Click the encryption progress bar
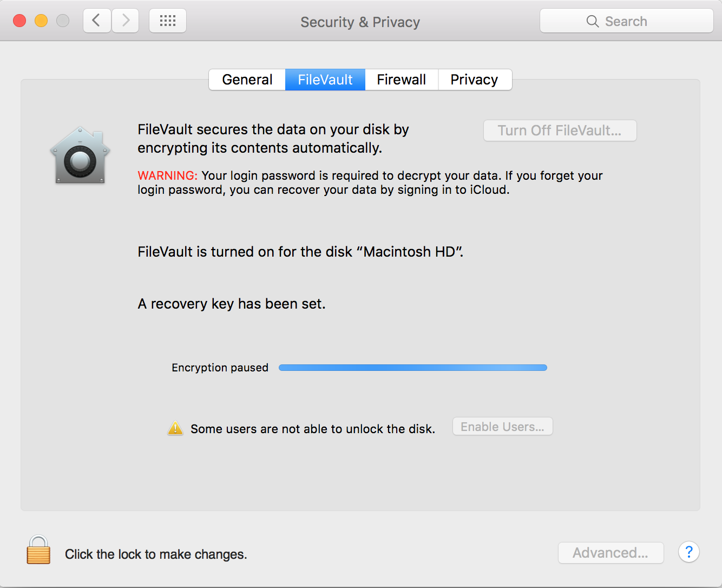Image resolution: width=722 pixels, height=588 pixels. 412,368
